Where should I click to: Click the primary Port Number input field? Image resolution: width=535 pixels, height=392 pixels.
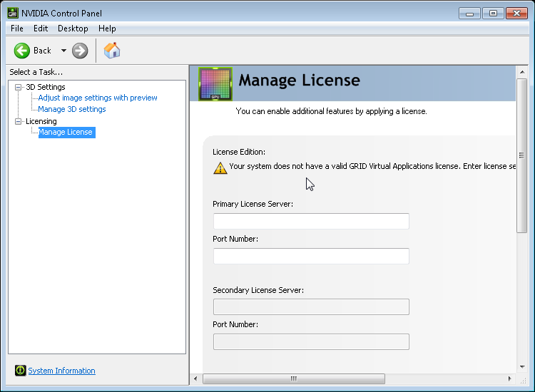311,256
